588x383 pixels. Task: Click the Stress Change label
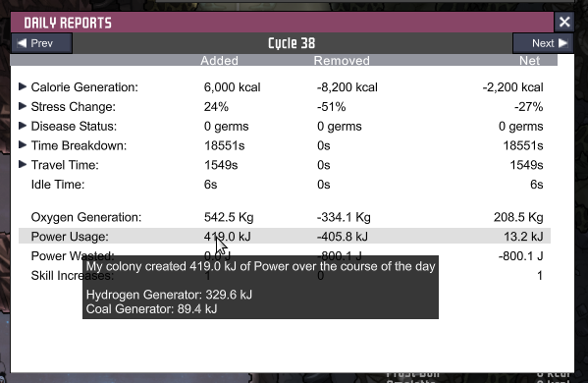[x=73, y=107]
